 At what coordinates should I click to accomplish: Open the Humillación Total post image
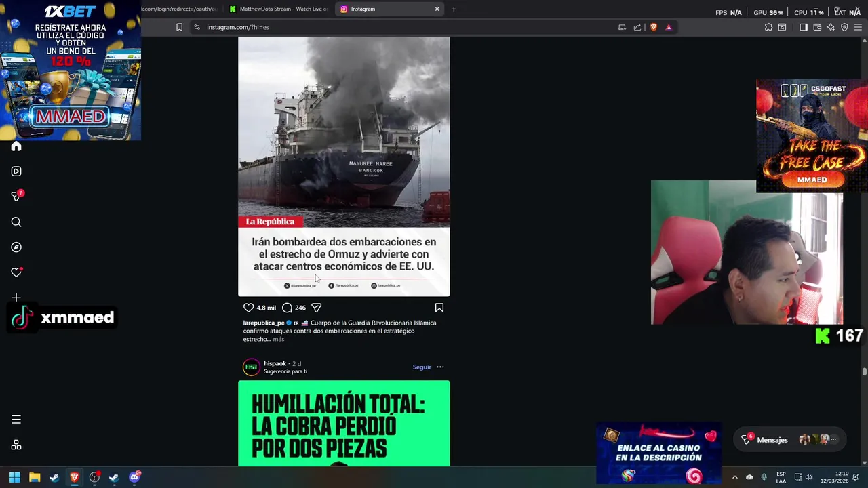click(x=344, y=424)
